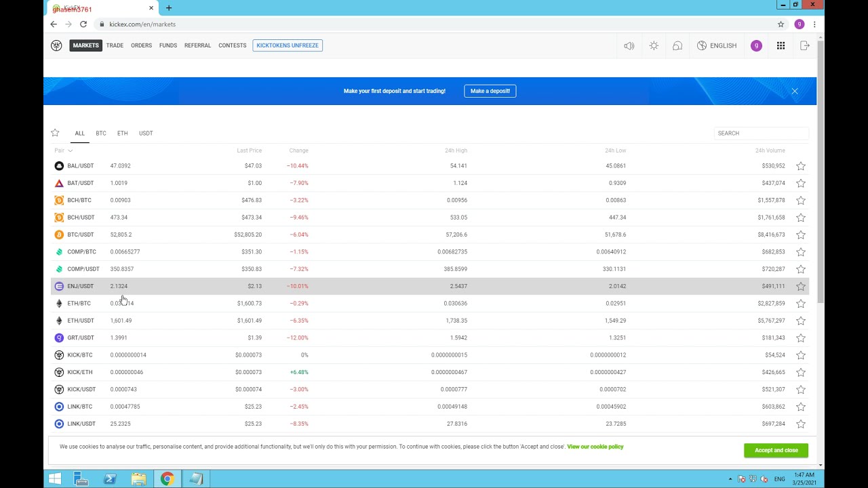868x488 pixels.
Task: Open Chrome's three-dot menu
Action: [x=814, y=24]
